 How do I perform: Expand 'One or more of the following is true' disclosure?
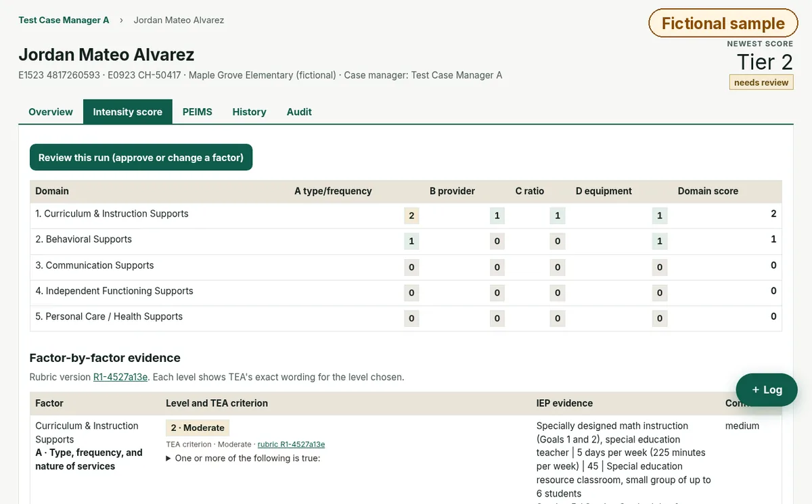(243, 458)
